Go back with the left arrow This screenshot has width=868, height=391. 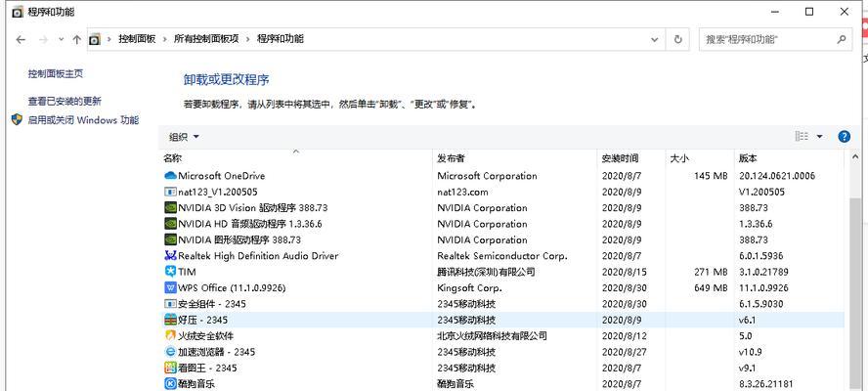coord(21,39)
